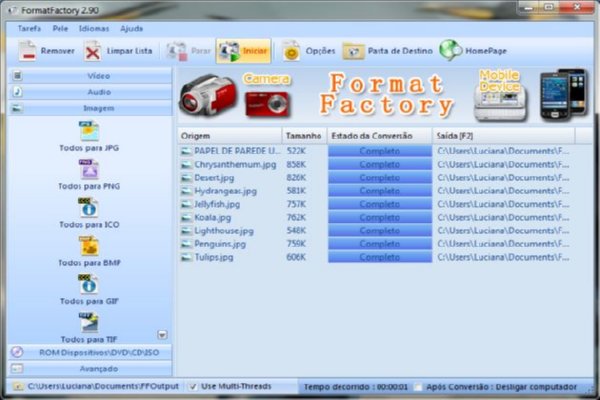Viewport: 600px width, 400px height.
Task: Select Todos para JPG icon
Action: point(89,131)
